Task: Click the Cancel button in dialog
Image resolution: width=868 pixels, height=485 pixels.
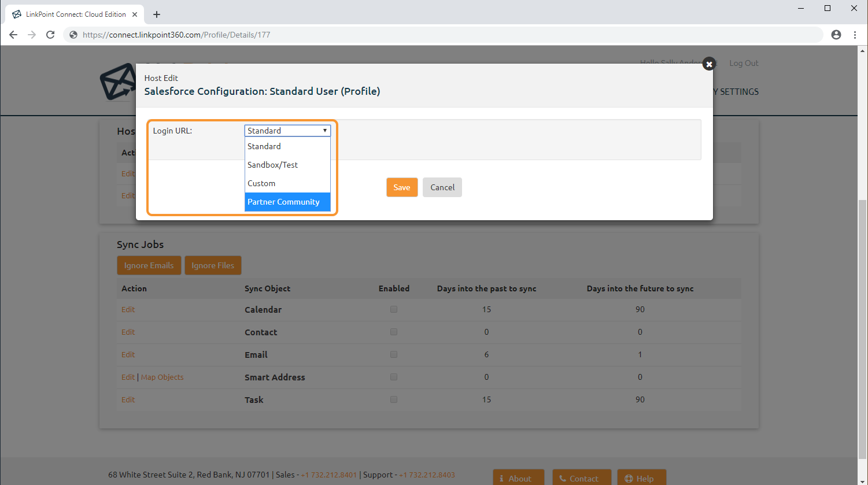Action: 442,187
